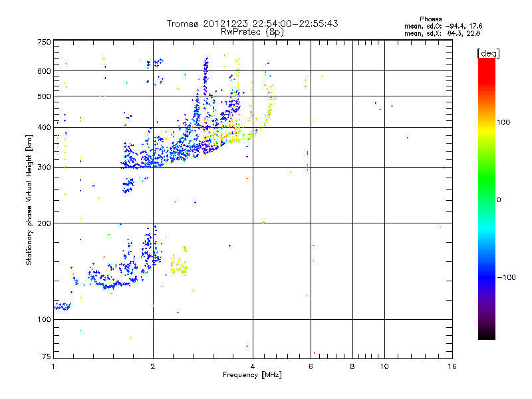Click the 'Stationary phase Virtual Height [km]' axis label

coord(29,200)
